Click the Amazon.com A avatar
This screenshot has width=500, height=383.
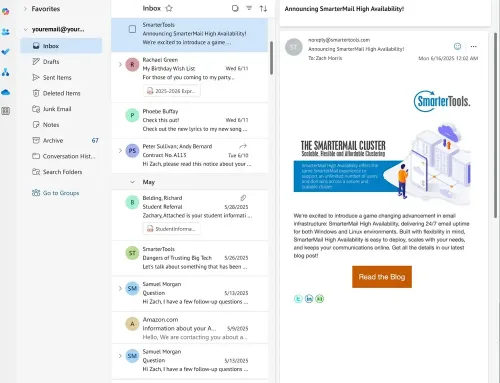[132, 324]
